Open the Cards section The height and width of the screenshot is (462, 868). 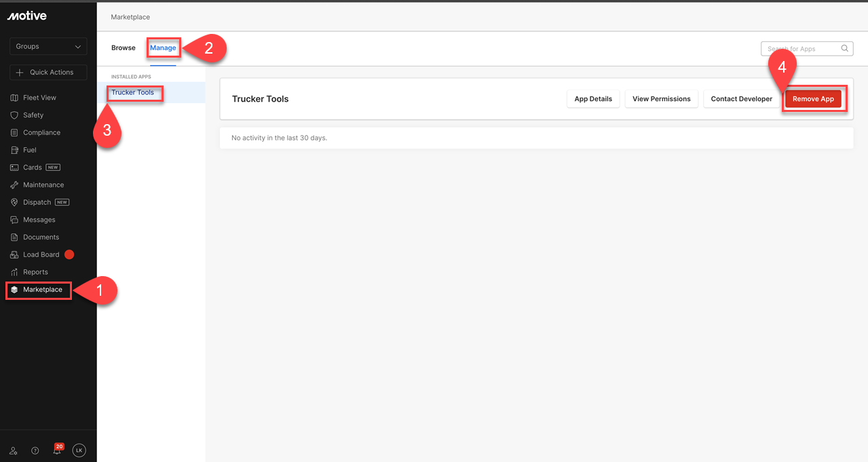pos(33,168)
